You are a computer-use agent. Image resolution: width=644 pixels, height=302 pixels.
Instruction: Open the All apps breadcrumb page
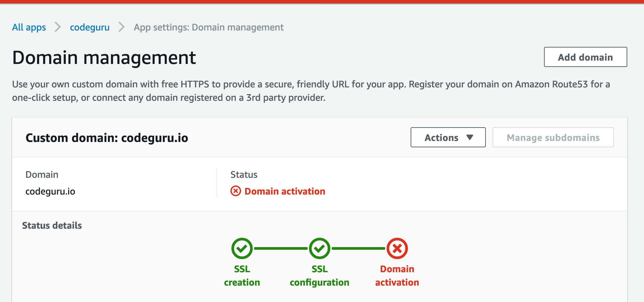click(29, 27)
